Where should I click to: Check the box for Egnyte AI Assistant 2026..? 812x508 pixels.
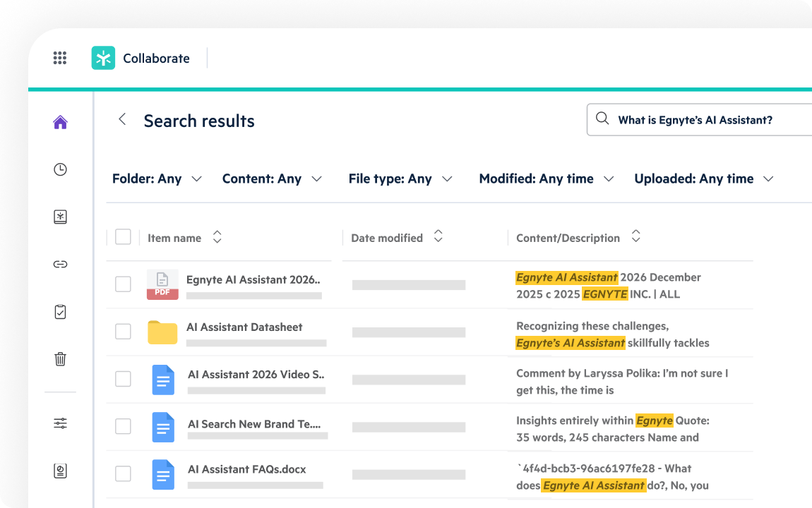pos(124,284)
